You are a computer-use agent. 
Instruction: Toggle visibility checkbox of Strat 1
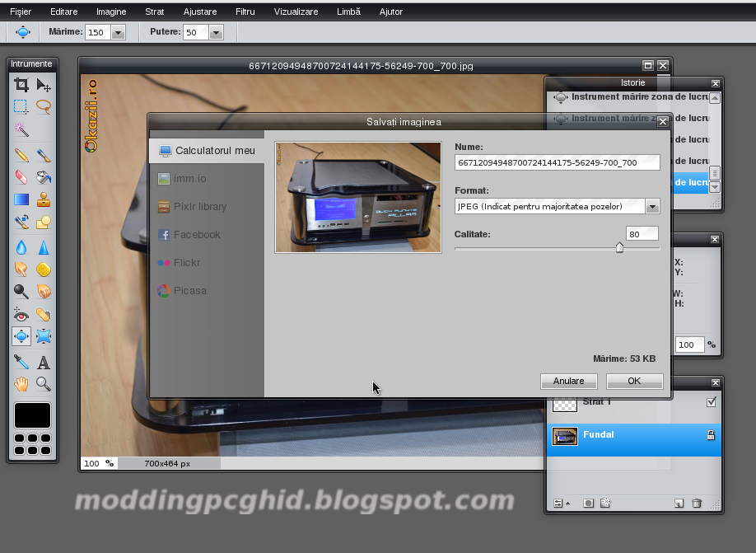pos(711,402)
